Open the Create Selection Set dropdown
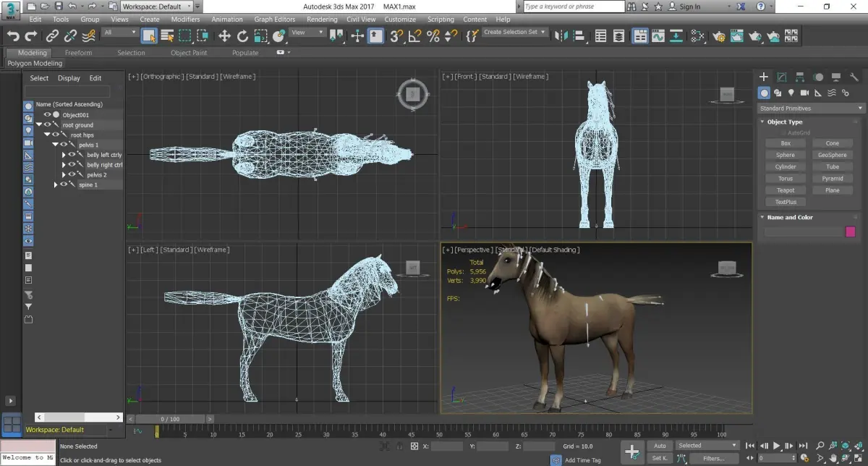 515,33
